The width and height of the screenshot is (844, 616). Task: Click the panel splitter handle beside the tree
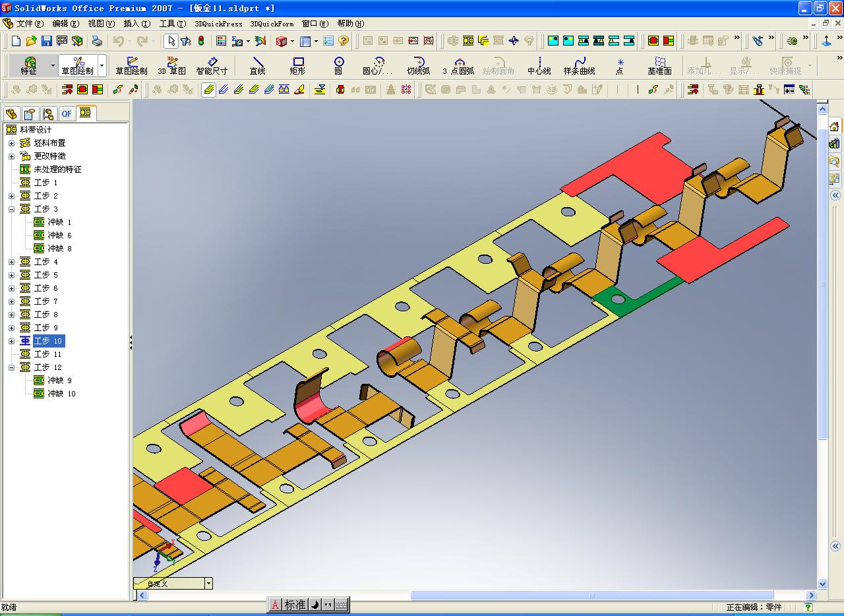[x=131, y=342]
